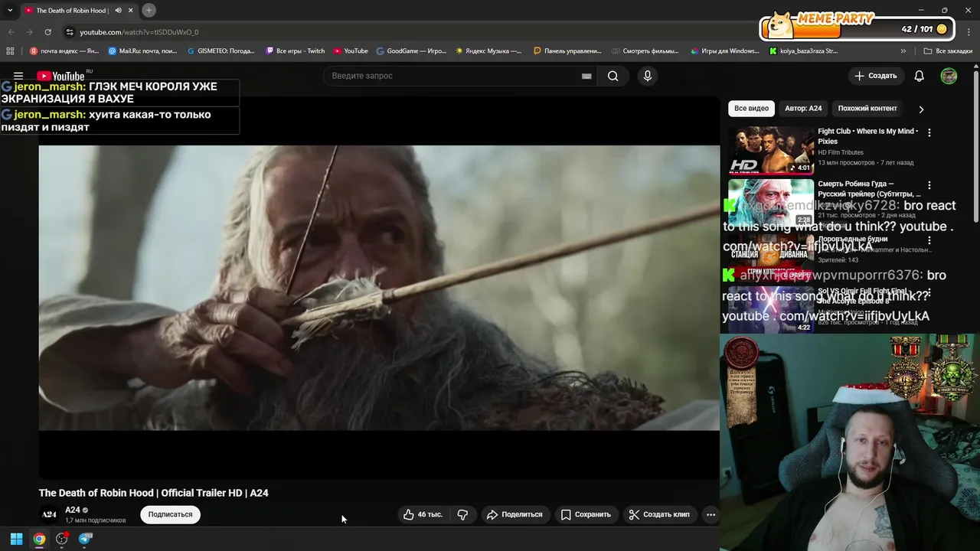Viewport: 980px width, 551px height.
Task: Open the browser apps grid icon
Action: [10, 51]
